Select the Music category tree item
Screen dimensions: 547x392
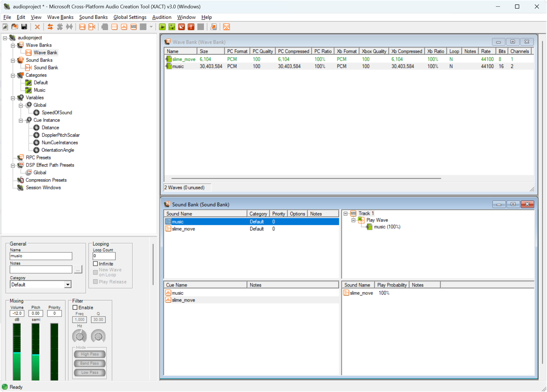pos(39,90)
